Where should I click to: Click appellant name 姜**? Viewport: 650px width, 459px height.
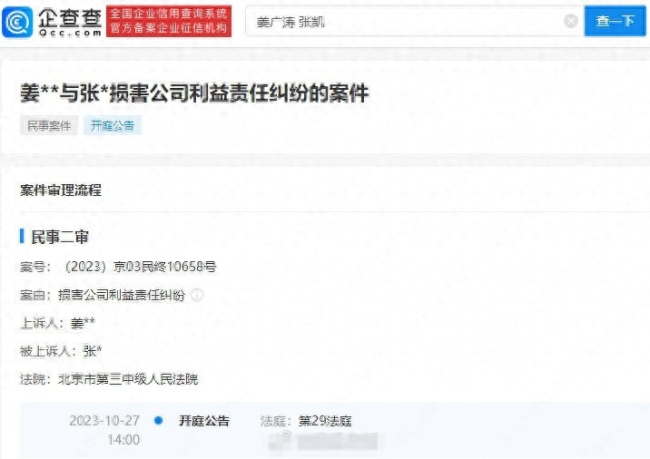click(x=83, y=323)
